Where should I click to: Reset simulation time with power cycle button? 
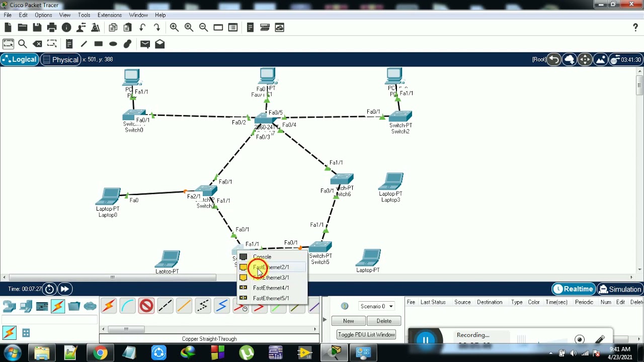49,289
